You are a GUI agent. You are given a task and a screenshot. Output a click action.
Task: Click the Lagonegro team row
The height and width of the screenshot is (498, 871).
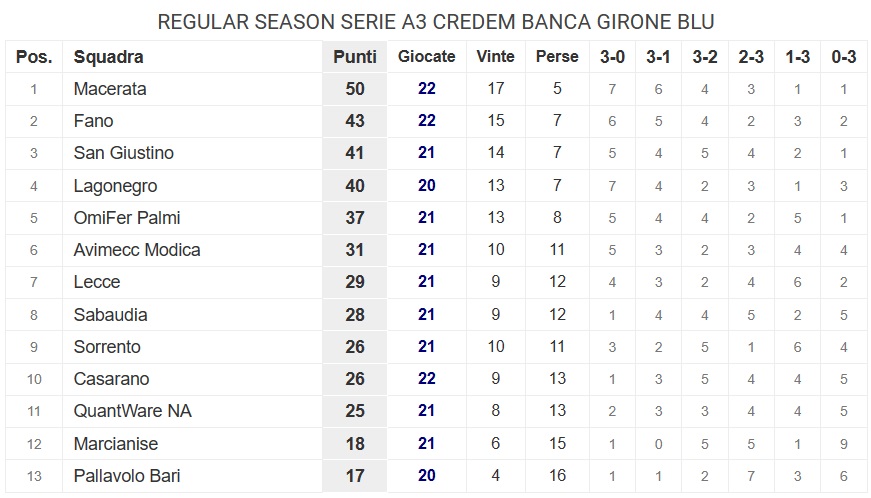tap(115, 186)
